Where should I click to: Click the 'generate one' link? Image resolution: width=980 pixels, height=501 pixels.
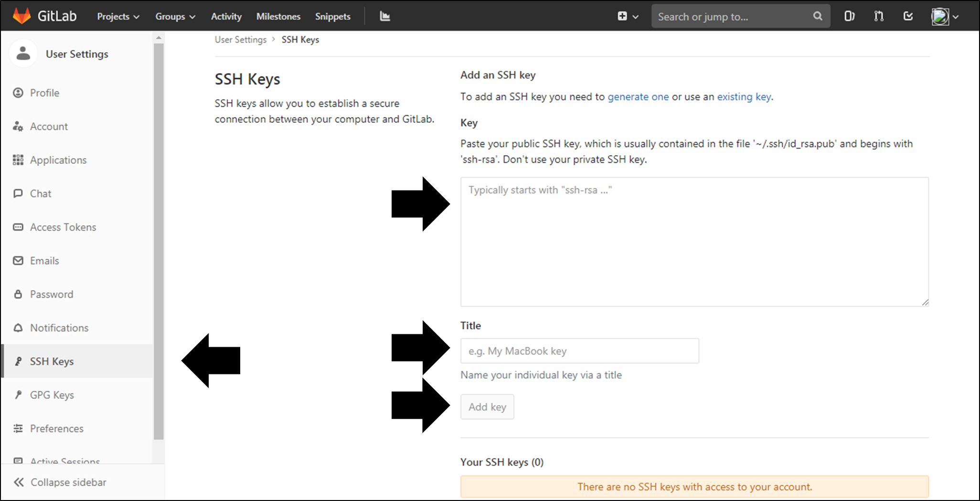click(638, 96)
